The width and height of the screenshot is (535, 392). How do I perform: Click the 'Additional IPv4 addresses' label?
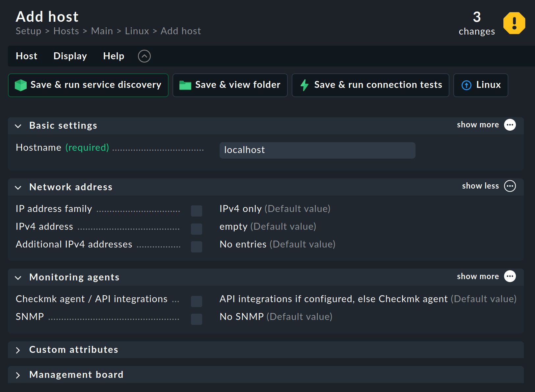pos(74,244)
